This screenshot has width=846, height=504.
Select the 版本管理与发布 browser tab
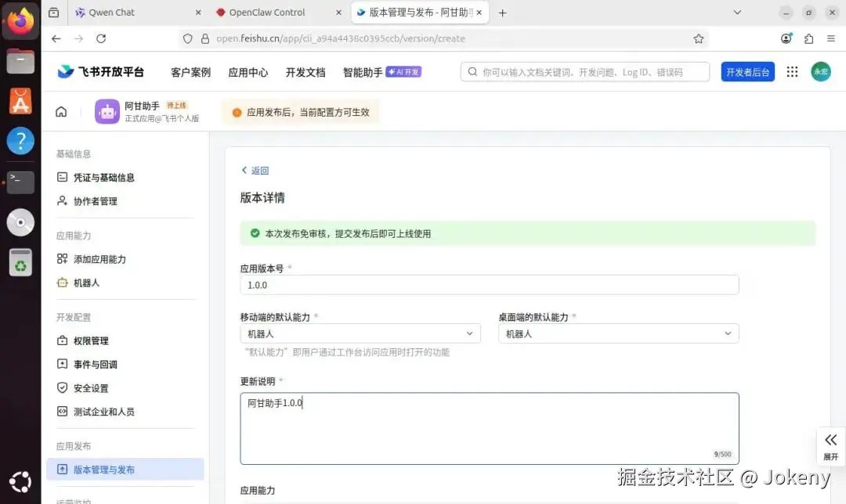click(420, 13)
